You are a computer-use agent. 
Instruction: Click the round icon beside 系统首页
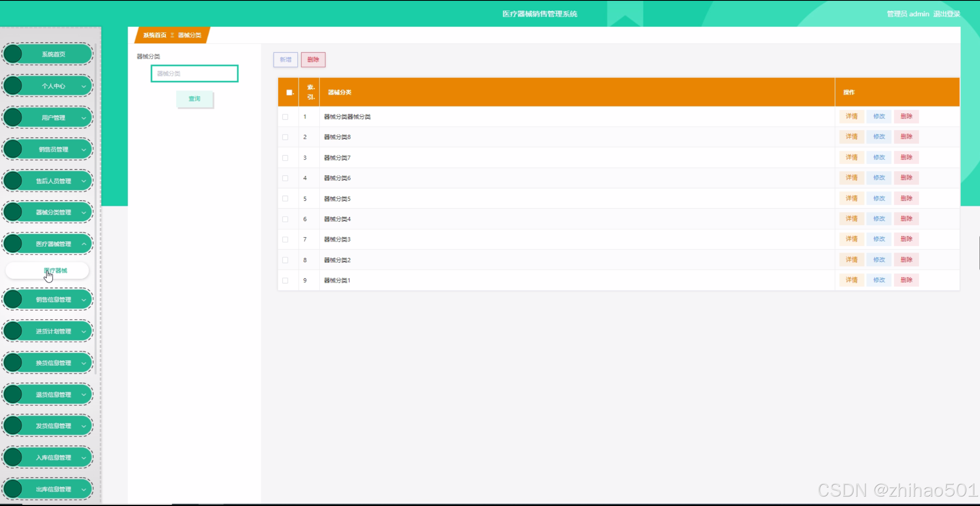coord(13,54)
